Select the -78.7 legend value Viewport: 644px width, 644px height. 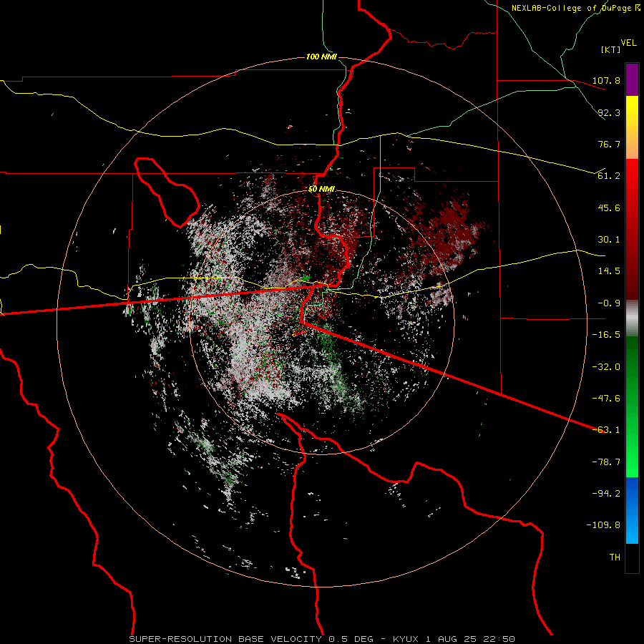606,462
